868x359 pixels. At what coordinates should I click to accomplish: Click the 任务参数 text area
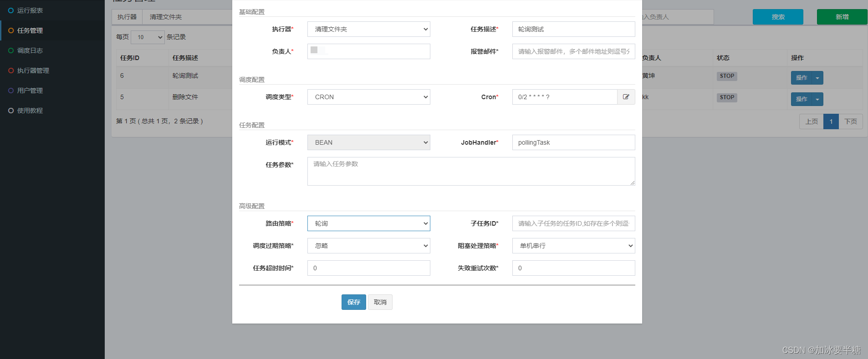point(471,171)
